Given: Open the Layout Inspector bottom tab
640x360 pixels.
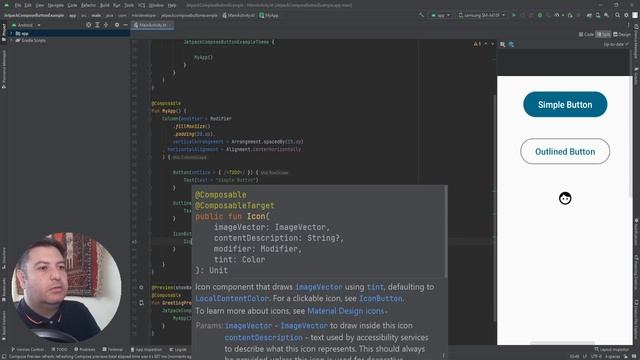Looking at the screenshot, I should pyautogui.click(x=611, y=349).
